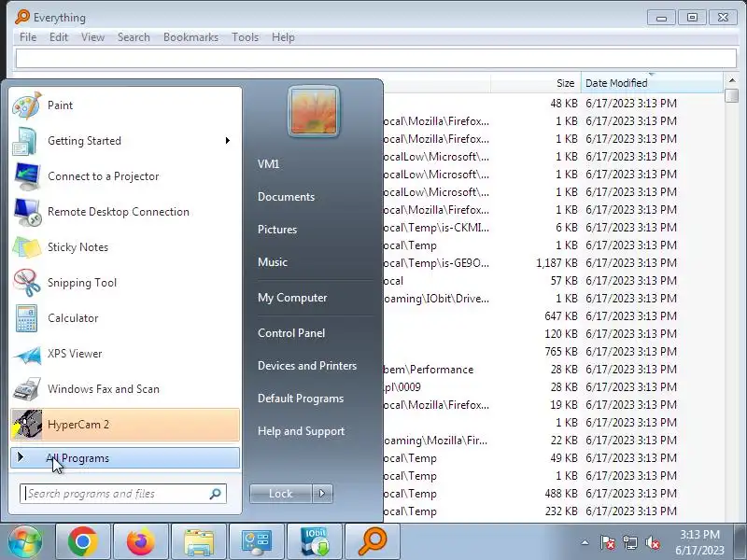Image resolution: width=747 pixels, height=560 pixels.
Task: Open the View menu in Everything
Action: tap(92, 37)
